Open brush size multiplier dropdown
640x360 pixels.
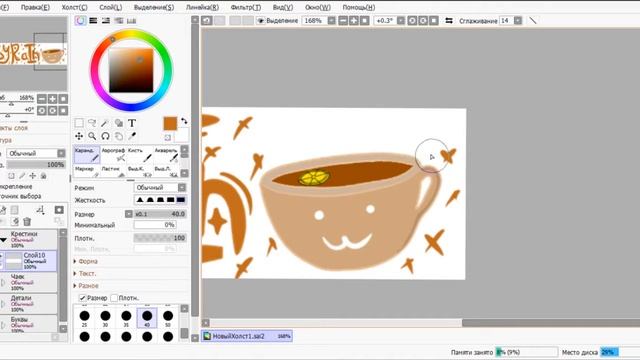(129, 214)
